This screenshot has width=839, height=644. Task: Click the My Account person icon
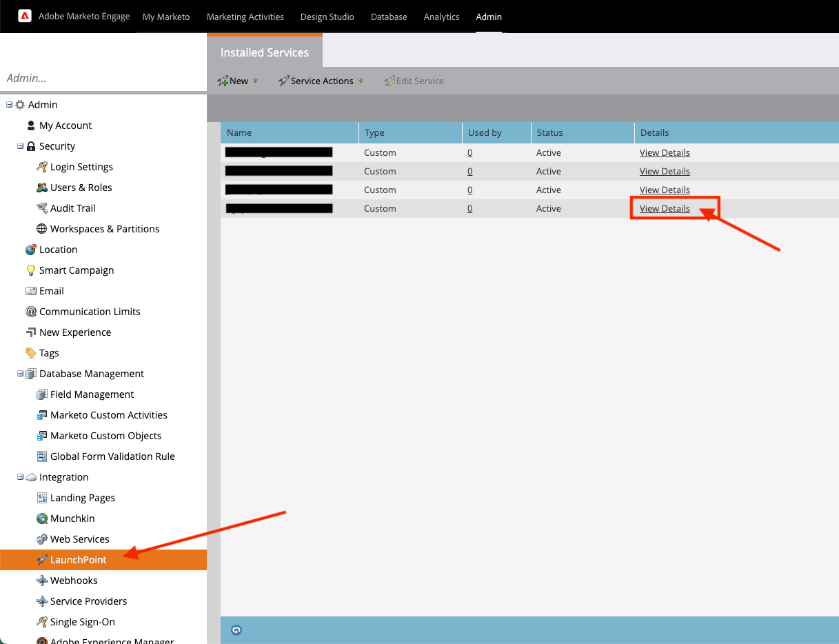31,125
